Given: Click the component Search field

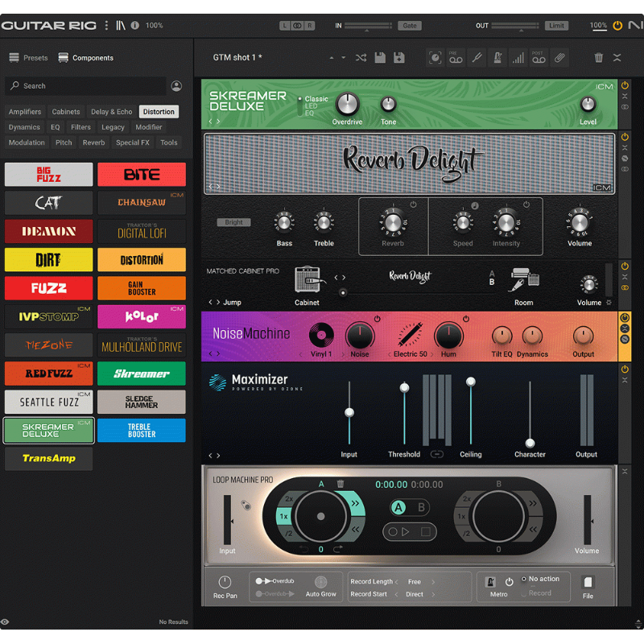Looking at the screenshot, I should click(86, 86).
